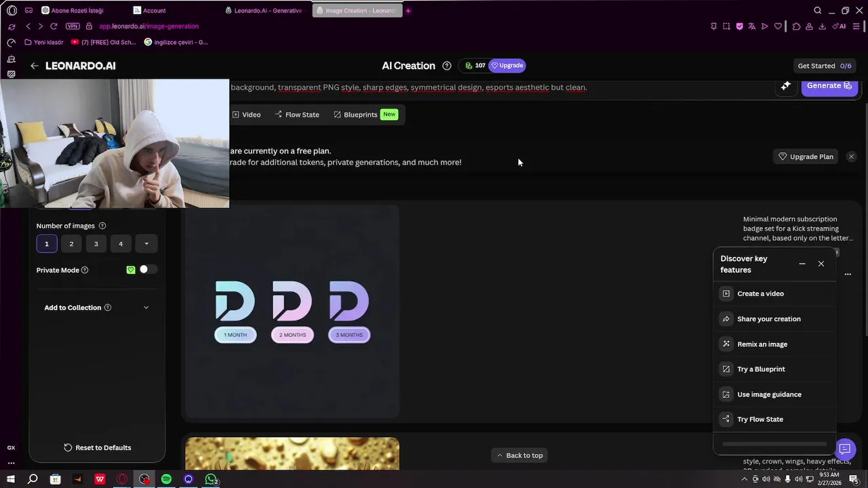Click the Opera send/flow arrow icon

click(765, 26)
